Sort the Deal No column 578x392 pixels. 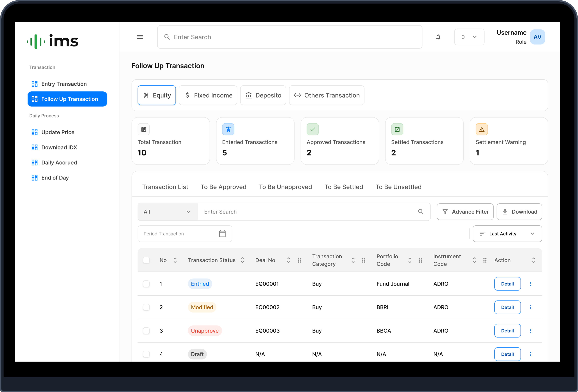point(288,260)
